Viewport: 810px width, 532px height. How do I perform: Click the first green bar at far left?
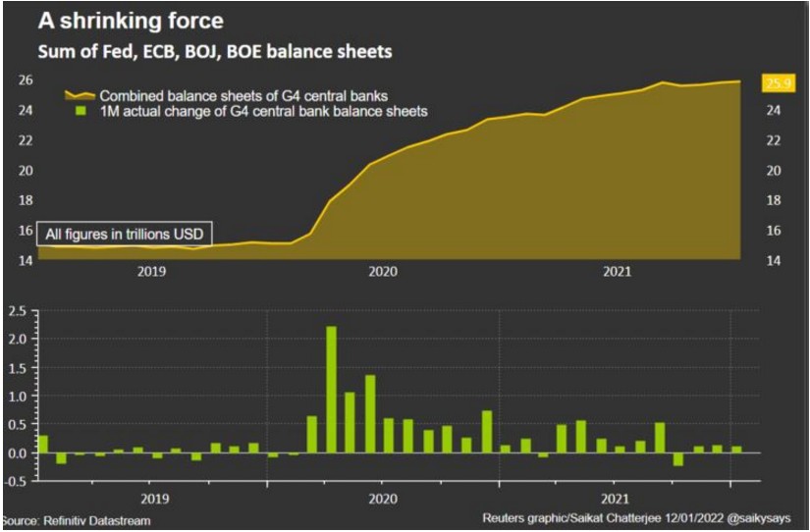point(42,444)
